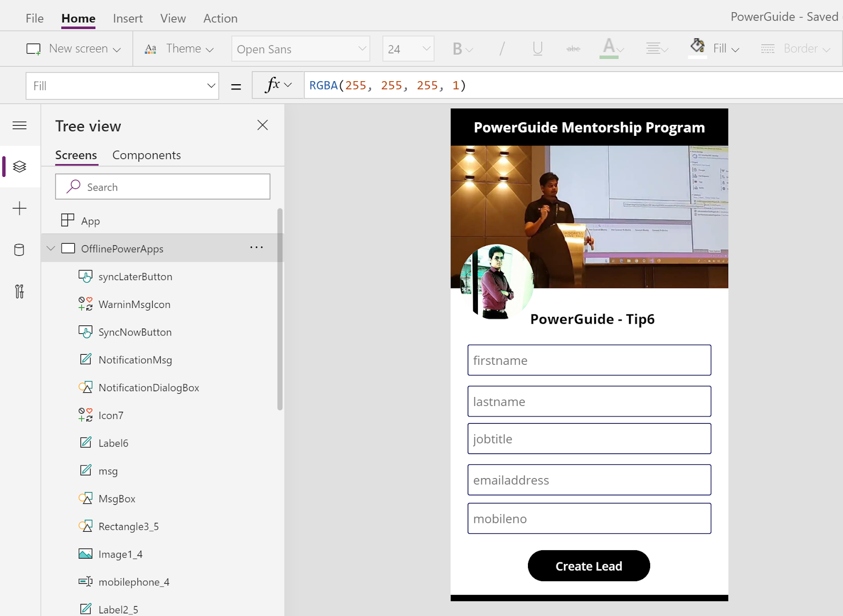Image resolution: width=843 pixels, height=616 pixels.
Task: Click the New screen icon
Action: click(33, 49)
